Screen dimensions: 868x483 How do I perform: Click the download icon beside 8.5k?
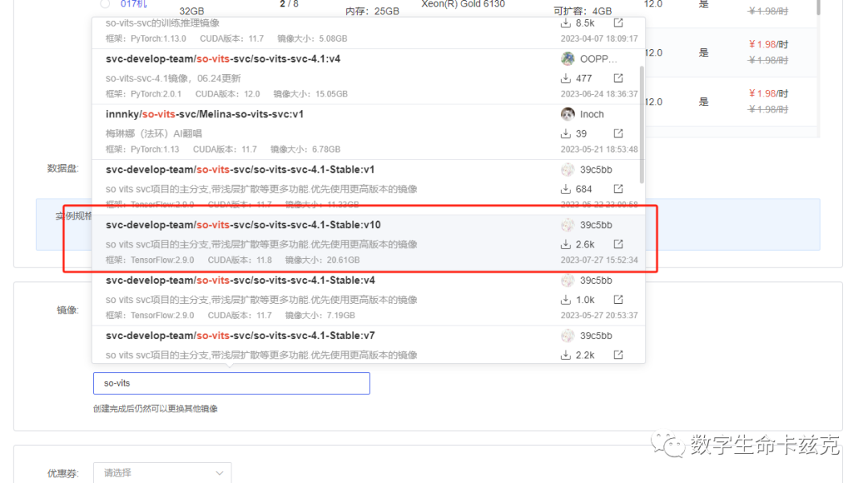pyautogui.click(x=565, y=23)
